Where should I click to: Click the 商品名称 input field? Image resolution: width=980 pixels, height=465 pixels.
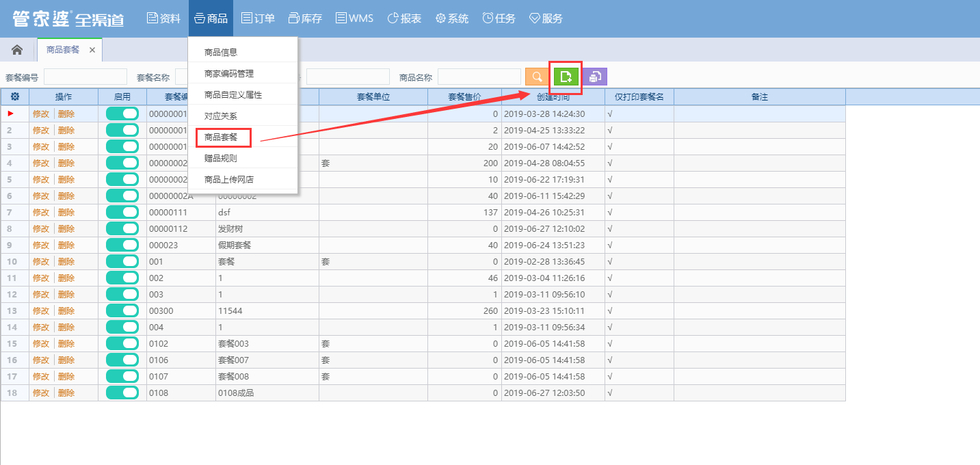(479, 77)
